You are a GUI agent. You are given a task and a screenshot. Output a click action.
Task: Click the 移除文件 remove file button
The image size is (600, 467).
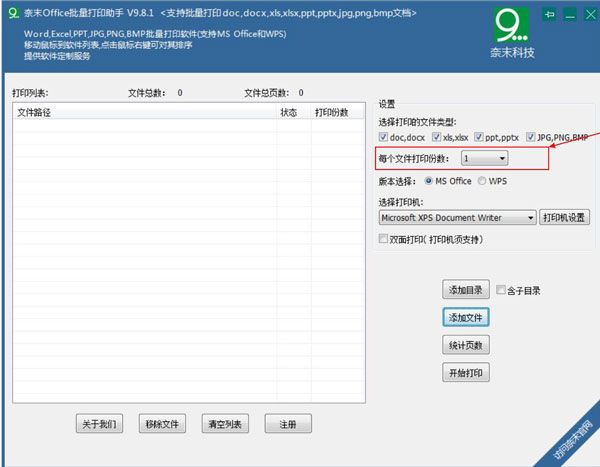[162, 424]
